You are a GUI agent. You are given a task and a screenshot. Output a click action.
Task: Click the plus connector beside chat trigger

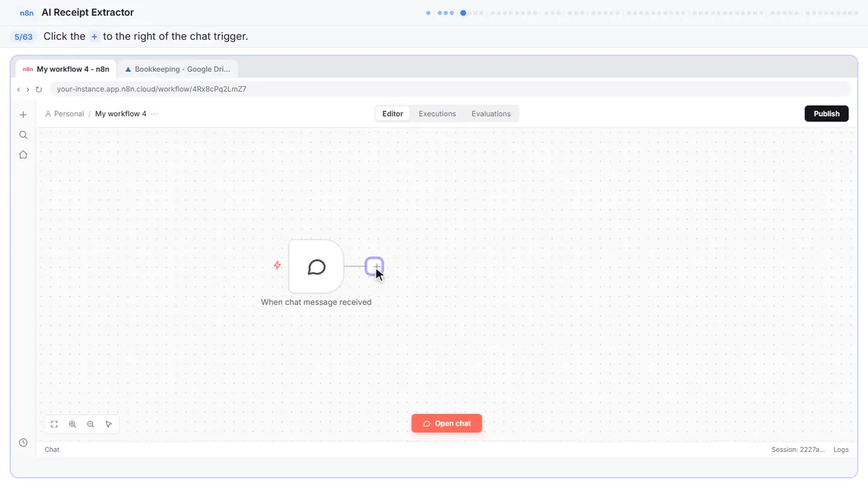(x=374, y=266)
